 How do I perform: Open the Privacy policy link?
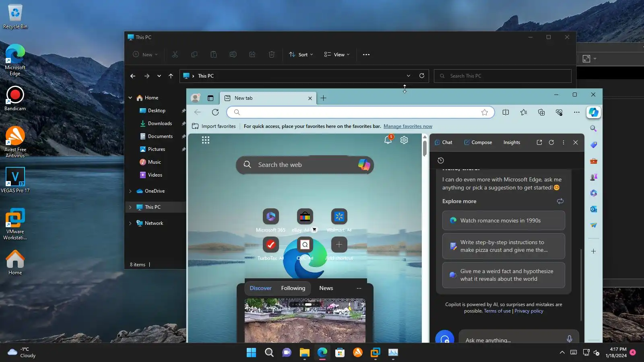pos(529,311)
